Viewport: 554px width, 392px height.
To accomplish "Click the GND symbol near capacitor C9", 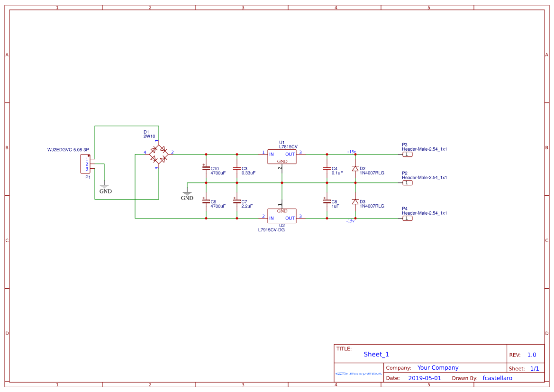I will pyautogui.click(x=187, y=192).
